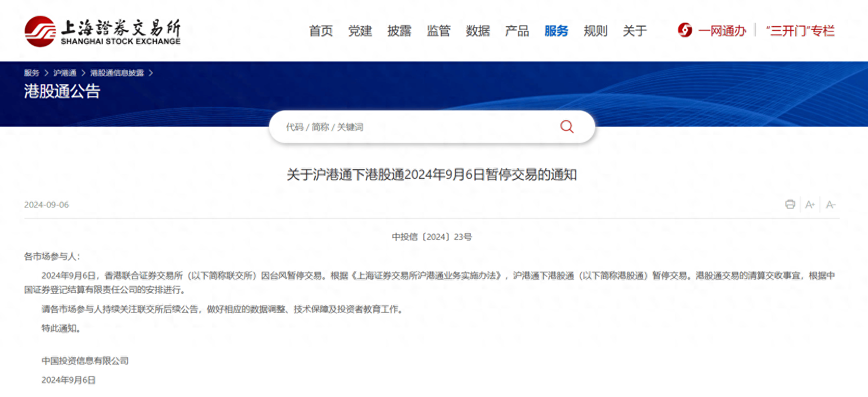Viewport: 868px width, 397px height.
Task: Go to 沪港通 in breadcrumb
Action: pos(65,73)
